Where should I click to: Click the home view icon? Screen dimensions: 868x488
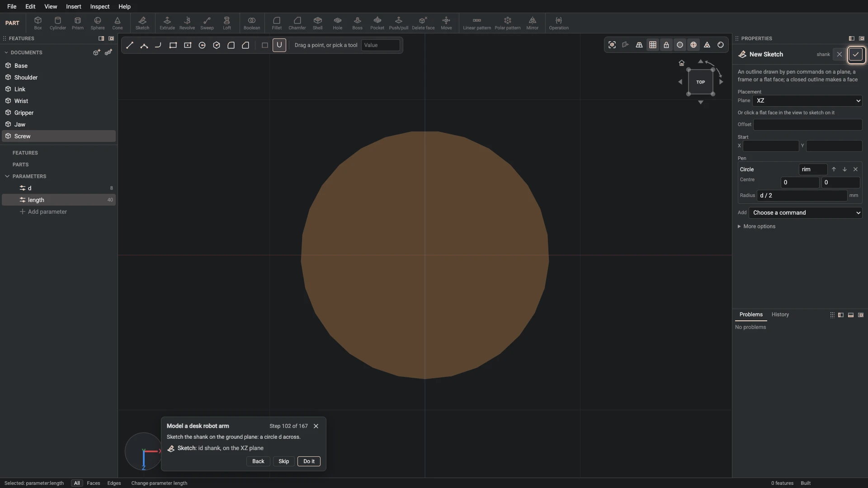click(x=681, y=63)
